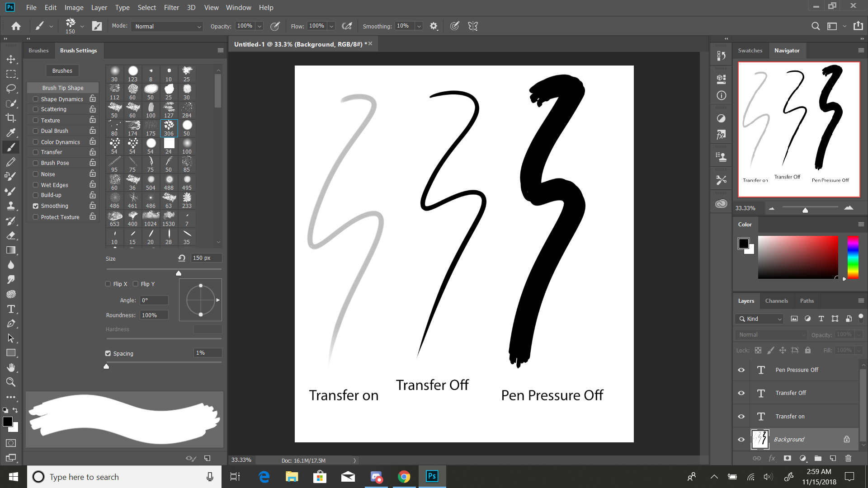Click the Brush Tip Shape button
Screen dimensions: 868x488
62,88
